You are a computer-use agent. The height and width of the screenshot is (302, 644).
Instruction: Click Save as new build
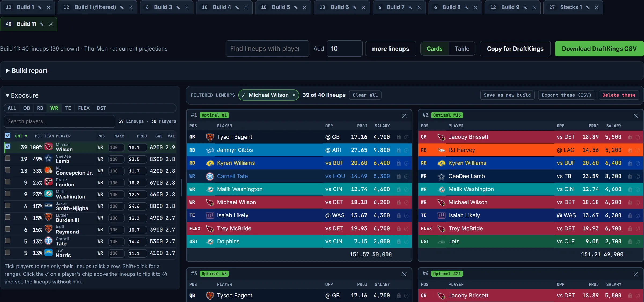507,95
